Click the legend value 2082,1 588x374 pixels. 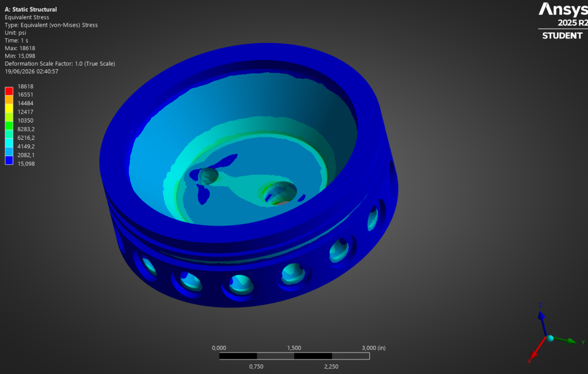(26, 155)
